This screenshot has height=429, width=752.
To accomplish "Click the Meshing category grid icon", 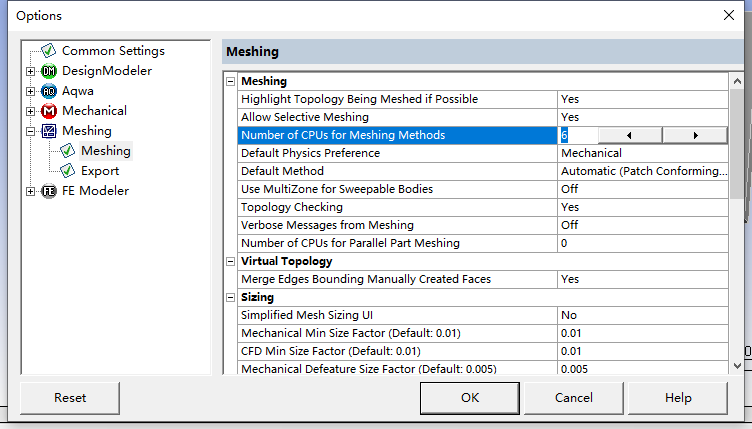I will point(48,131).
